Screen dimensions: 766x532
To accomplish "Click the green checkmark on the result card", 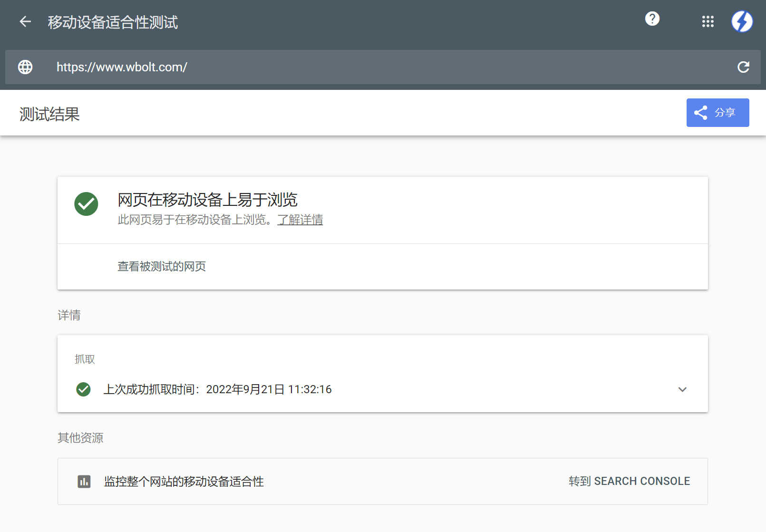I will [86, 204].
